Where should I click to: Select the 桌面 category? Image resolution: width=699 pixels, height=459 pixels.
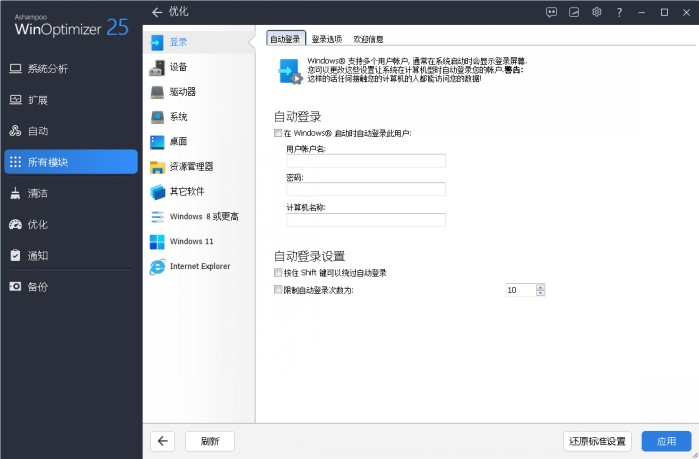tap(199, 142)
